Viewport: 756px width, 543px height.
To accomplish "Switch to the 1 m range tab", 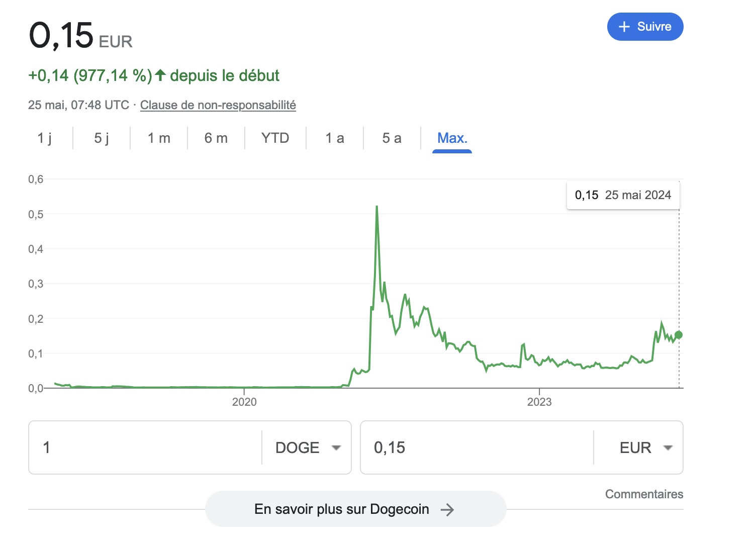I will tap(159, 138).
